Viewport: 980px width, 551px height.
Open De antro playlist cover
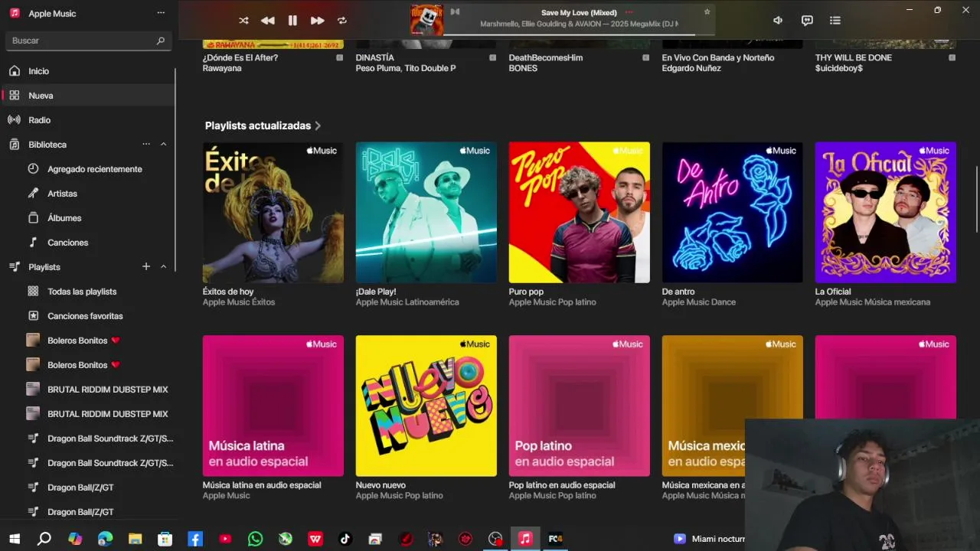coord(733,212)
